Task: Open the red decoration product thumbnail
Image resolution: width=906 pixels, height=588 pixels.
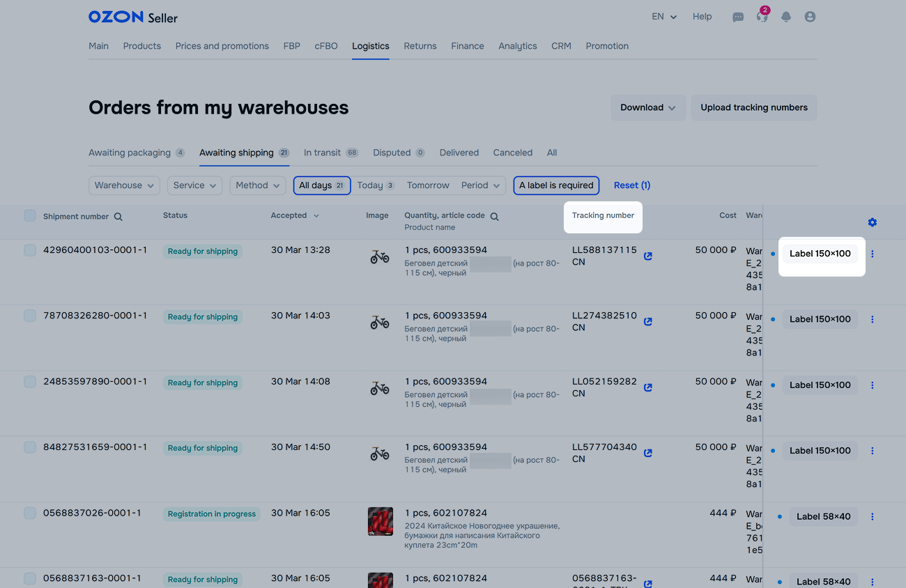Action: pyautogui.click(x=380, y=521)
